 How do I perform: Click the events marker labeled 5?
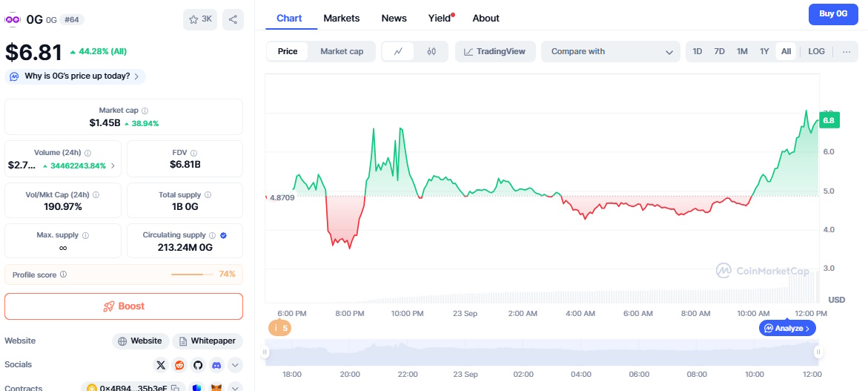[279, 329]
